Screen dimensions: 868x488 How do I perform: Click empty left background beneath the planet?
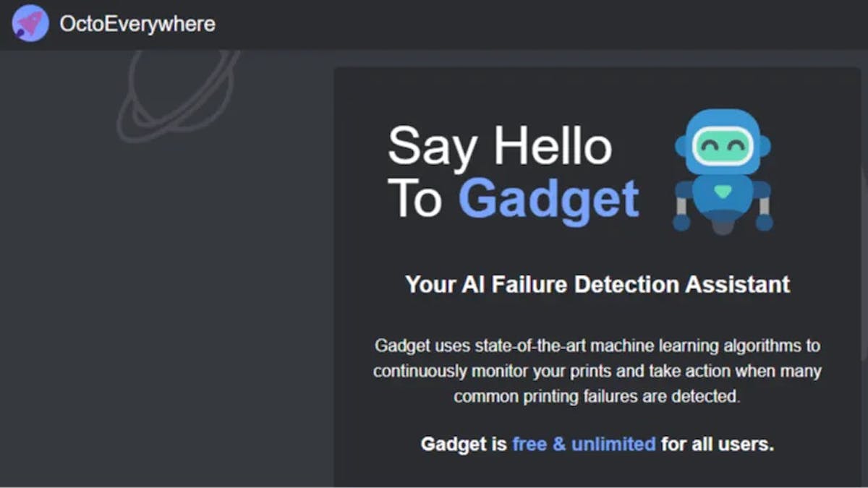click(166, 304)
